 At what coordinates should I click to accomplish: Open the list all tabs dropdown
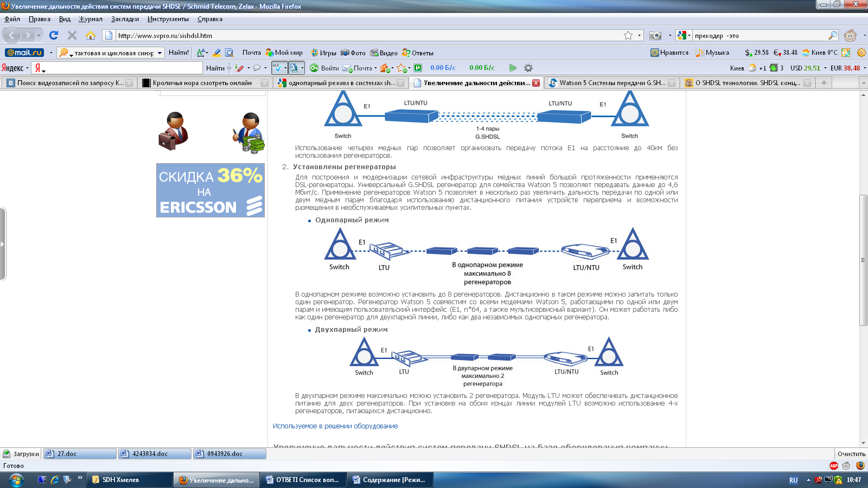click(863, 83)
